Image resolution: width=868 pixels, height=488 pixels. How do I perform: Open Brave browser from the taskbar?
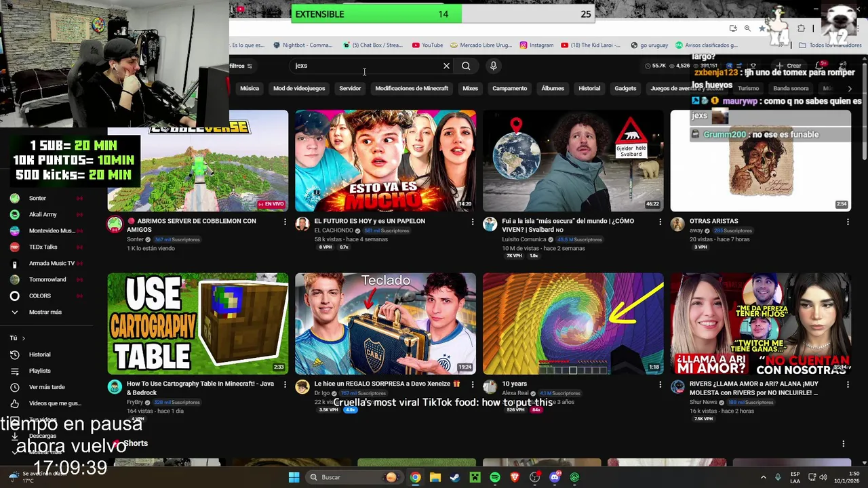coord(515,477)
